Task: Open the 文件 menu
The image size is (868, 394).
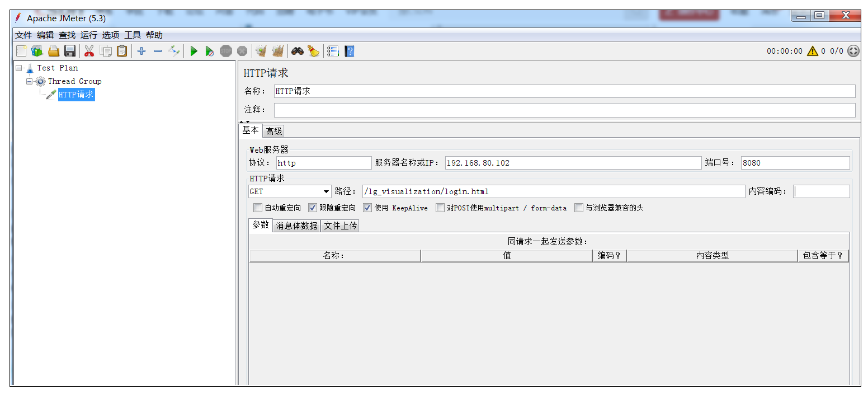Action: (x=24, y=35)
